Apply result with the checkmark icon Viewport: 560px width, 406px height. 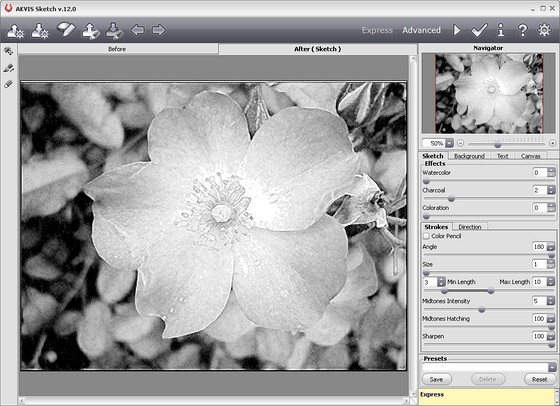point(479,30)
